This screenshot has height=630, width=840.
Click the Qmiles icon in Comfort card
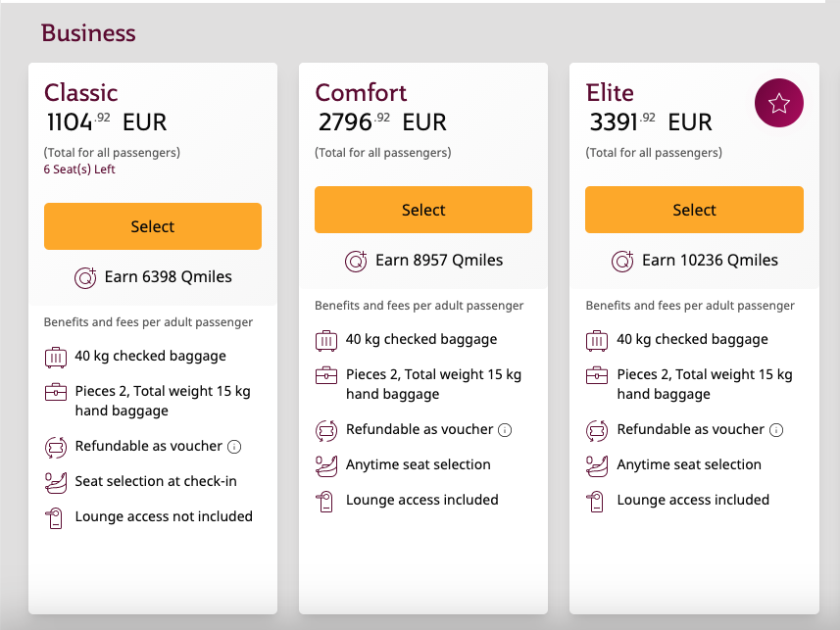click(356, 261)
